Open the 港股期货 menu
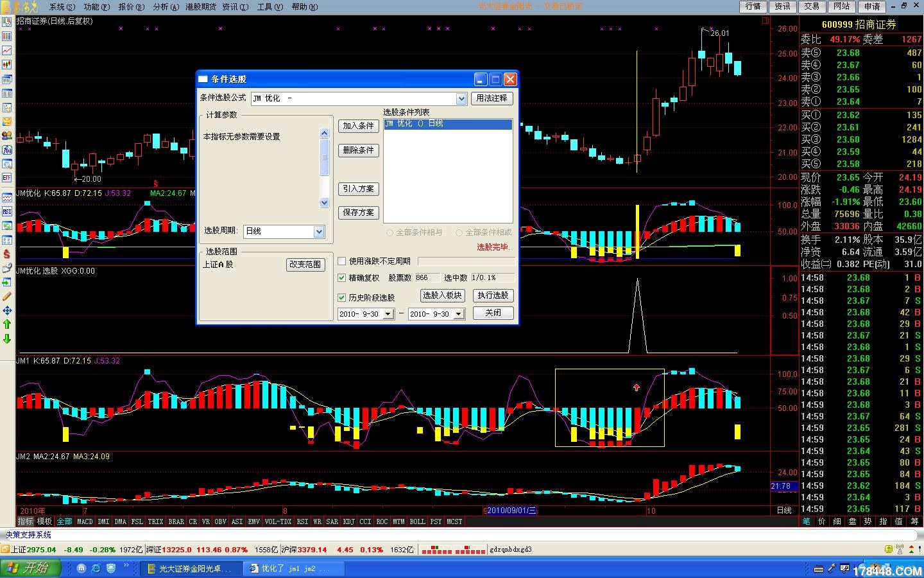The image size is (924, 578). click(x=201, y=6)
